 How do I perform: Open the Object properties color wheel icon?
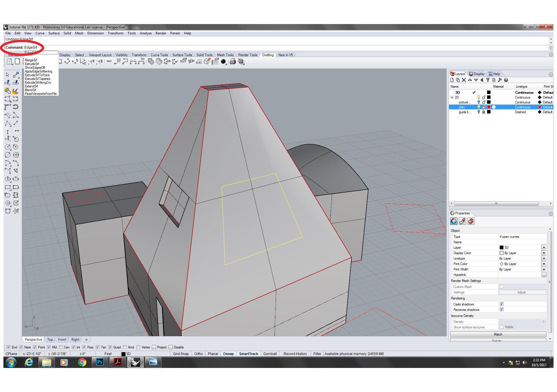click(454, 221)
